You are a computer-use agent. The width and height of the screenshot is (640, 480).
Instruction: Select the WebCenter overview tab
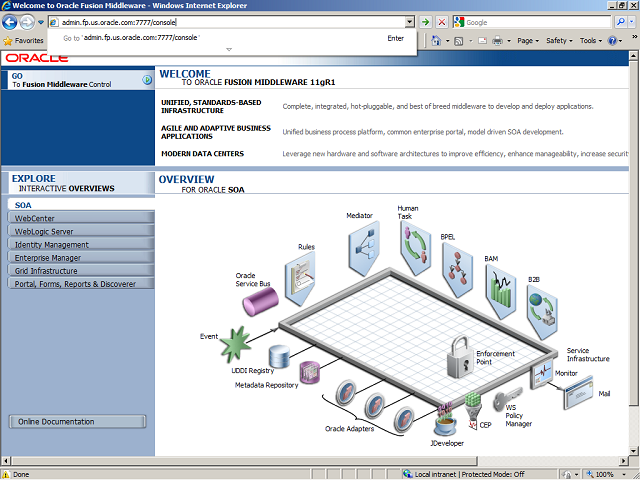[x=81, y=218]
